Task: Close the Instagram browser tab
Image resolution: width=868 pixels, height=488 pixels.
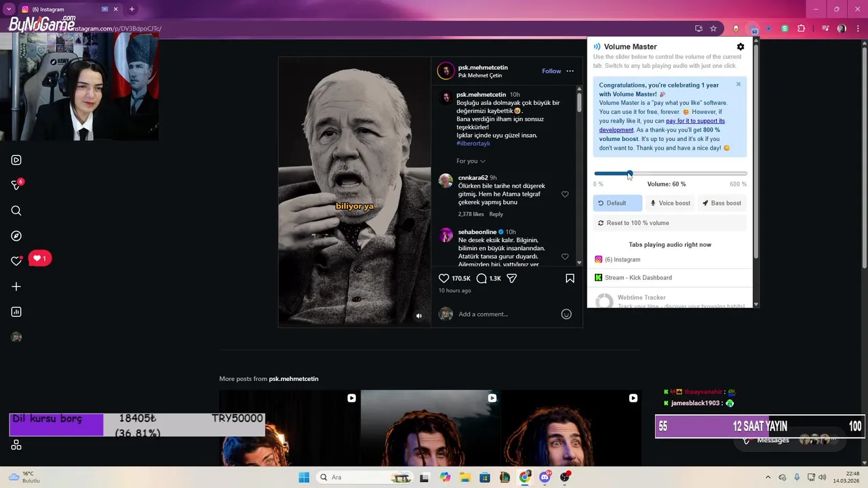Action: 116,9
